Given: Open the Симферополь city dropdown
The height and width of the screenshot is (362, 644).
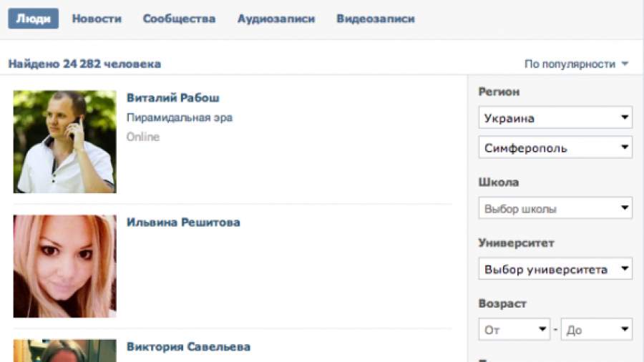Looking at the screenshot, I should (x=555, y=147).
